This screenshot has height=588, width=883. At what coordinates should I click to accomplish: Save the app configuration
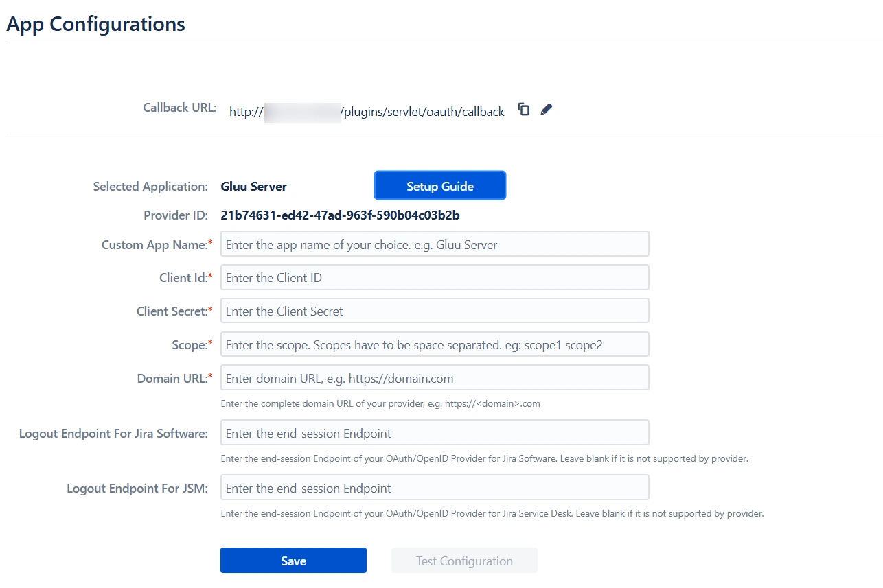pos(293,560)
